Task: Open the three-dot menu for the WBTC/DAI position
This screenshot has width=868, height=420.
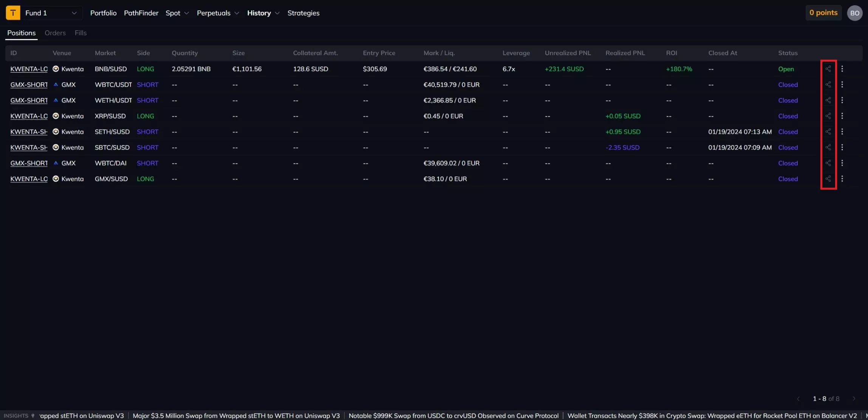Action: pyautogui.click(x=842, y=163)
